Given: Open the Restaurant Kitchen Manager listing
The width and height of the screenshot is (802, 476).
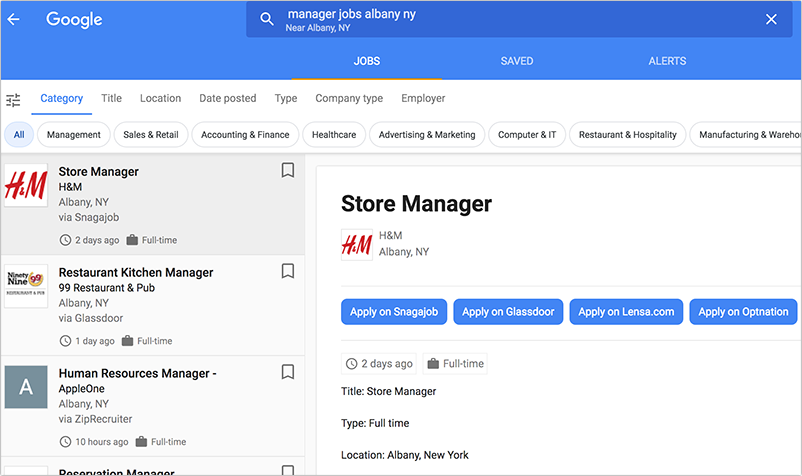Looking at the screenshot, I should click(136, 272).
